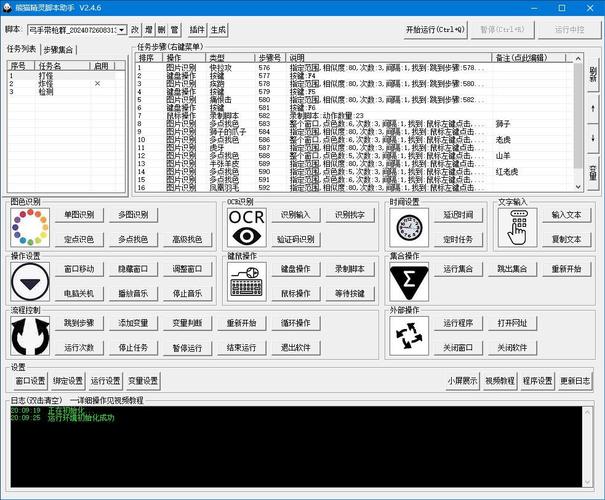Click the 识别输入 button
Image resolution: width=605 pixels, height=500 pixels.
point(296,215)
